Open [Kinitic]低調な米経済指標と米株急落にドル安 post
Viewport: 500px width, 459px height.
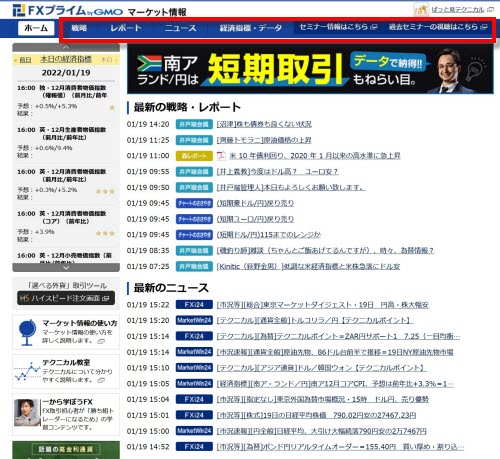coord(308,266)
